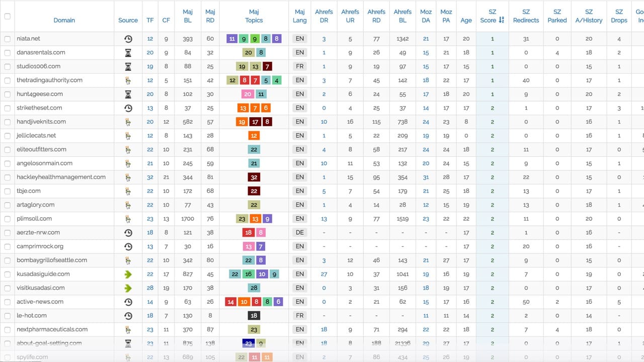Click the hourglass source icon for danasrentals.com

click(128, 52)
